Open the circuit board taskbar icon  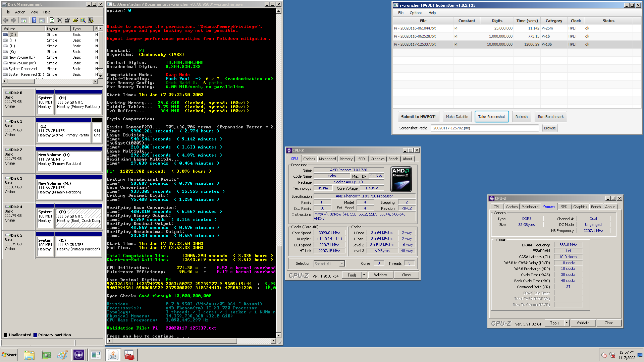coord(46,355)
